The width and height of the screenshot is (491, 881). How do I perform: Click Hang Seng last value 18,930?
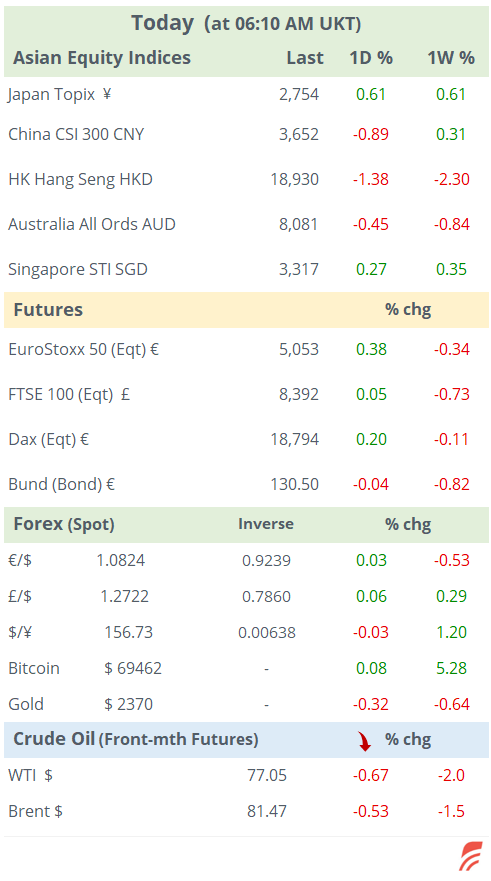click(x=295, y=179)
